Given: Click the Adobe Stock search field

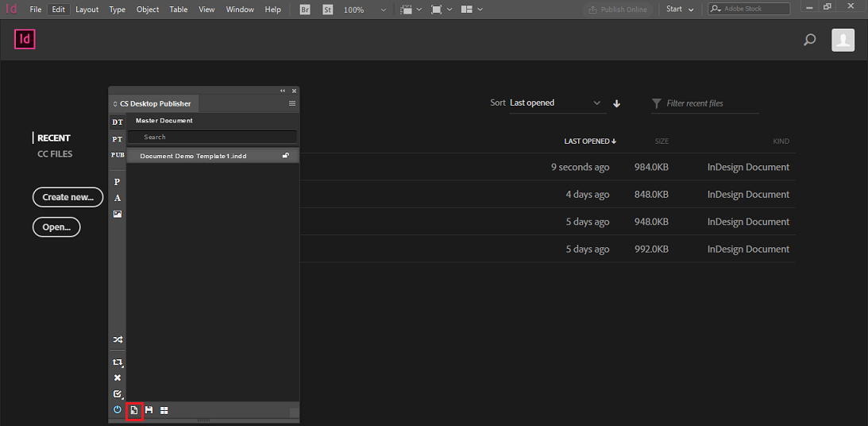Looking at the screenshot, I should 749,9.
